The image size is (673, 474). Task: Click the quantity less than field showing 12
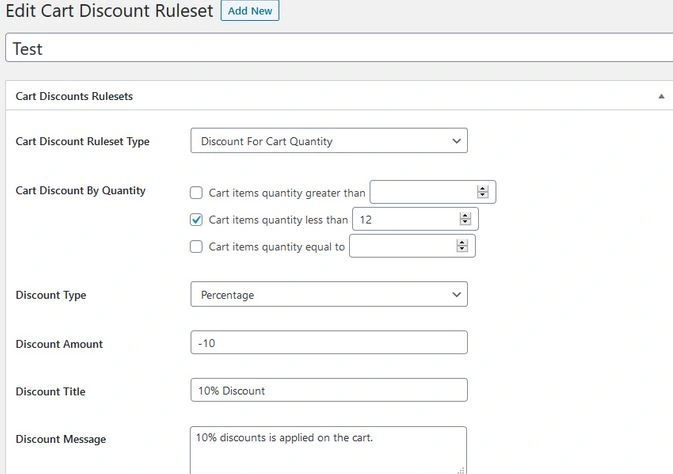pyautogui.click(x=404, y=219)
